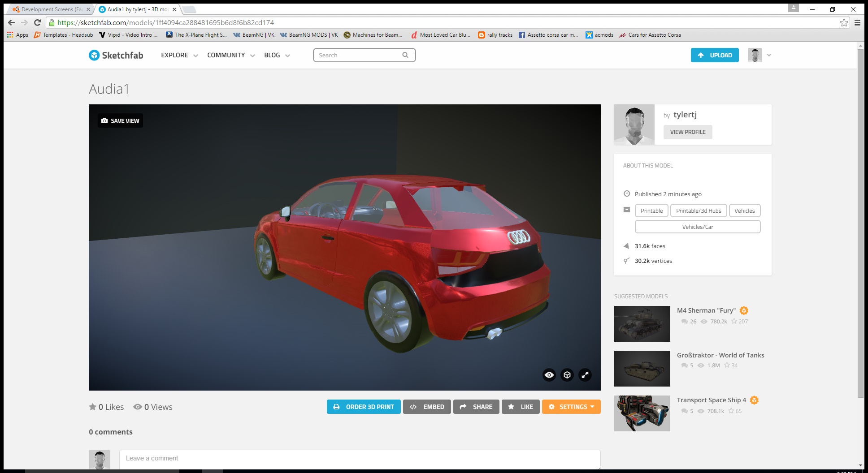Screen dimensions: 868x473
Task: Click the 3D car model viewport
Action: [344, 247]
